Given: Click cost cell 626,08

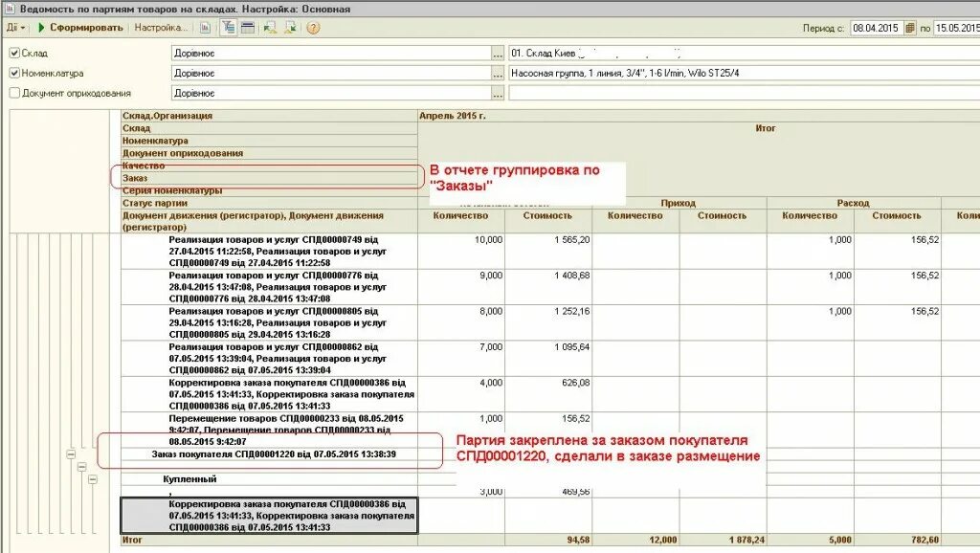Looking at the screenshot, I should 548,394.
